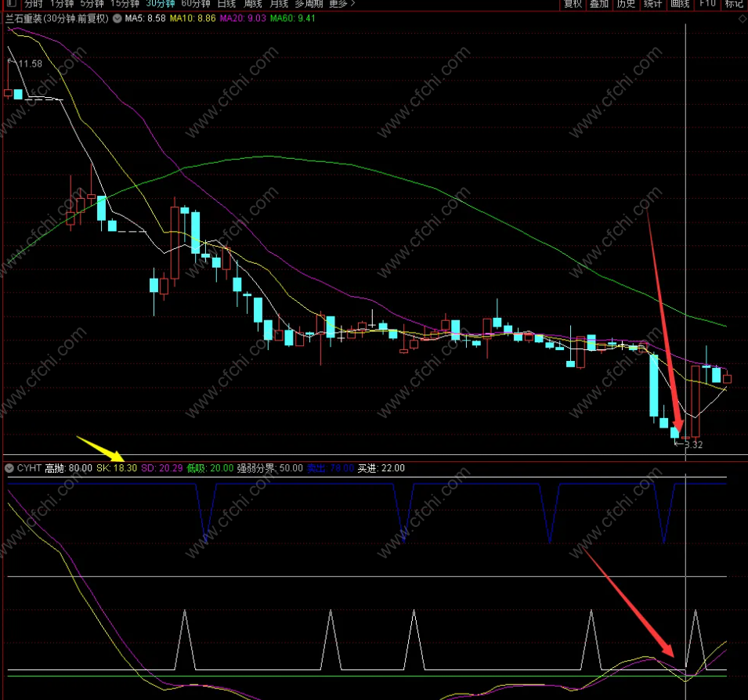Click the 统计 statistics button
Image resolution: width=748 pixels, height=700 pixels.
[x=652, y=4]
